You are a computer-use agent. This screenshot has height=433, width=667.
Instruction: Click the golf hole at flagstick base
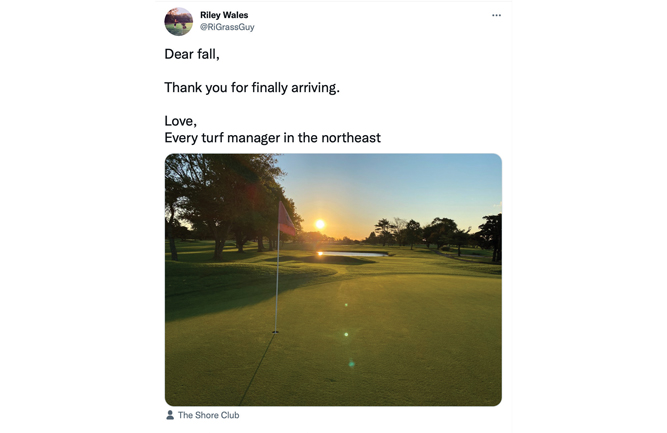276,332
